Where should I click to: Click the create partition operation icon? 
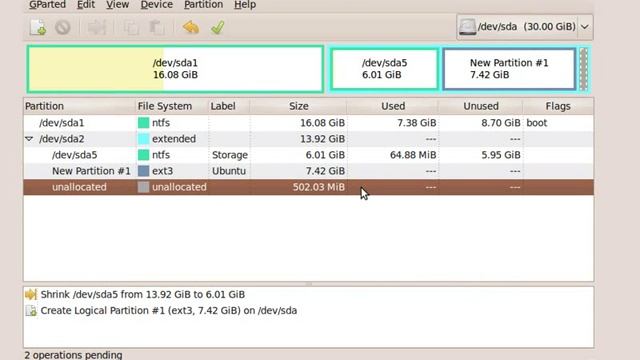pos(31,311)
